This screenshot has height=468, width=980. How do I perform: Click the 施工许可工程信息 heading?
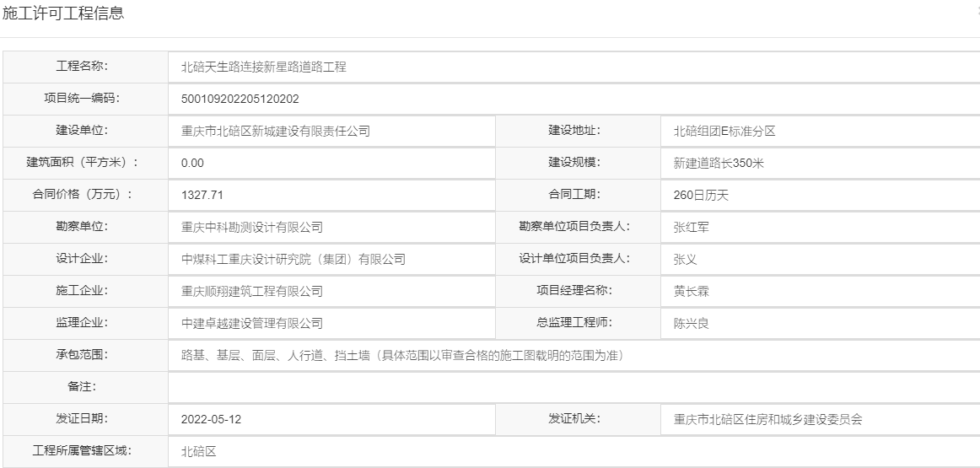point(63,13)
